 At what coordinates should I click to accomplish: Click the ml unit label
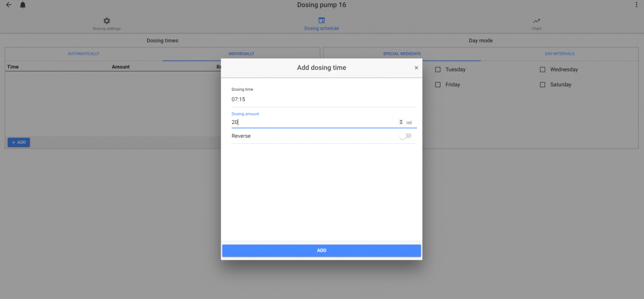click(x=409, y=123)
